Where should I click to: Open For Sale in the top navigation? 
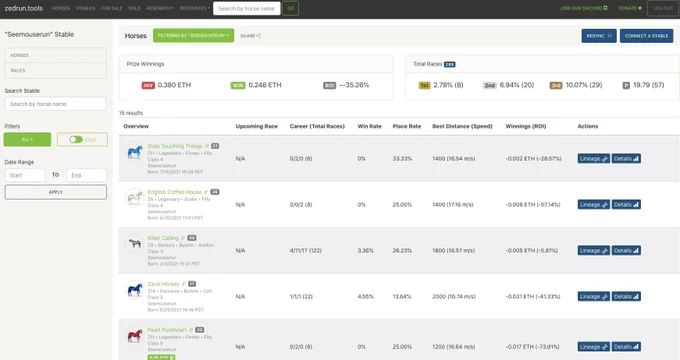coord(111,8)
